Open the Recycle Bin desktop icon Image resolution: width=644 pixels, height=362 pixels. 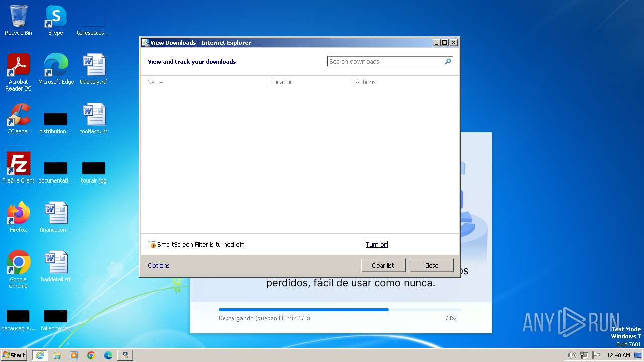pos(18,20)
